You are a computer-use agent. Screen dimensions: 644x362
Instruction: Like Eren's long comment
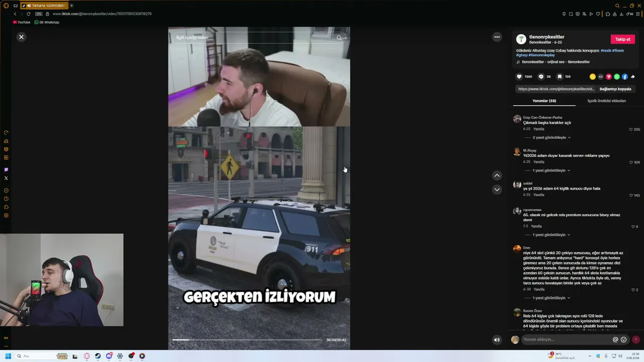click(633, 290)
